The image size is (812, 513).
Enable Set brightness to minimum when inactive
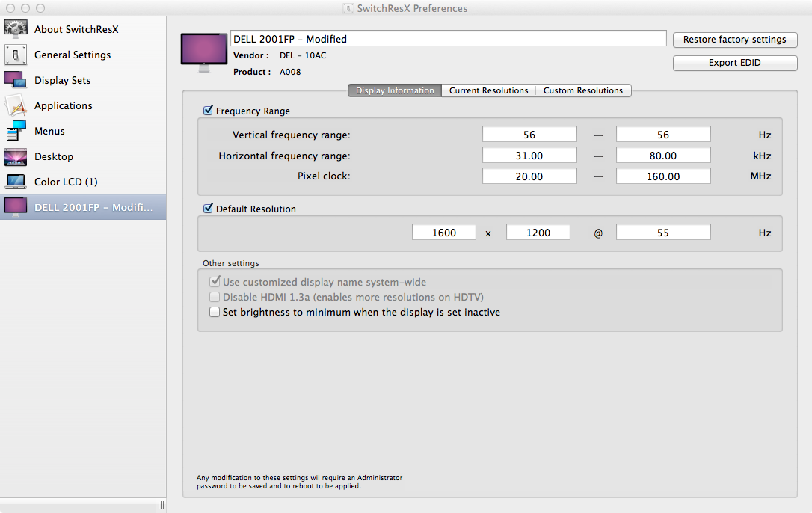[x=215, y=312]
